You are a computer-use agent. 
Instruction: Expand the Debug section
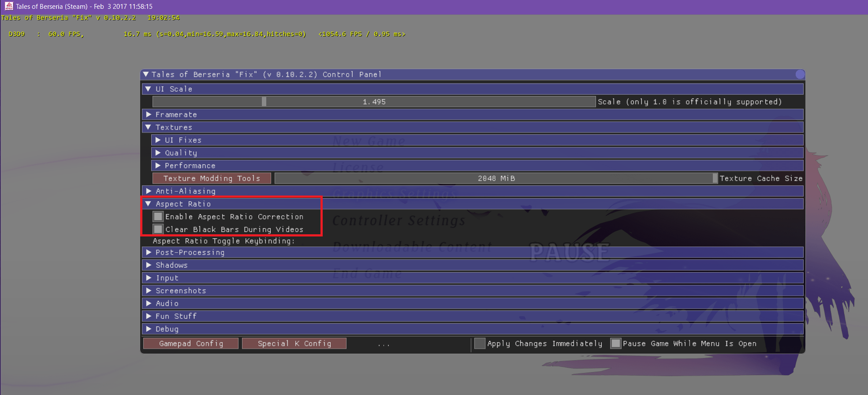click(473, 329)
